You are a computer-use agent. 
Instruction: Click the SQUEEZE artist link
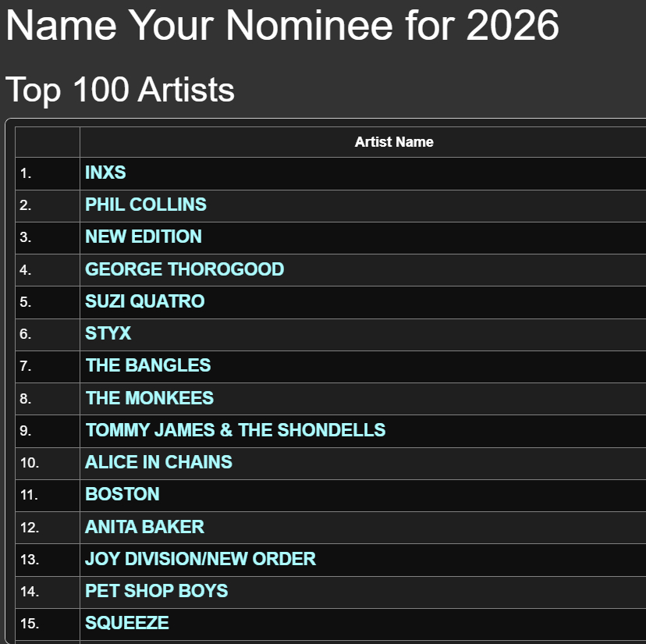pyautogui.click(x=127, y=623)
